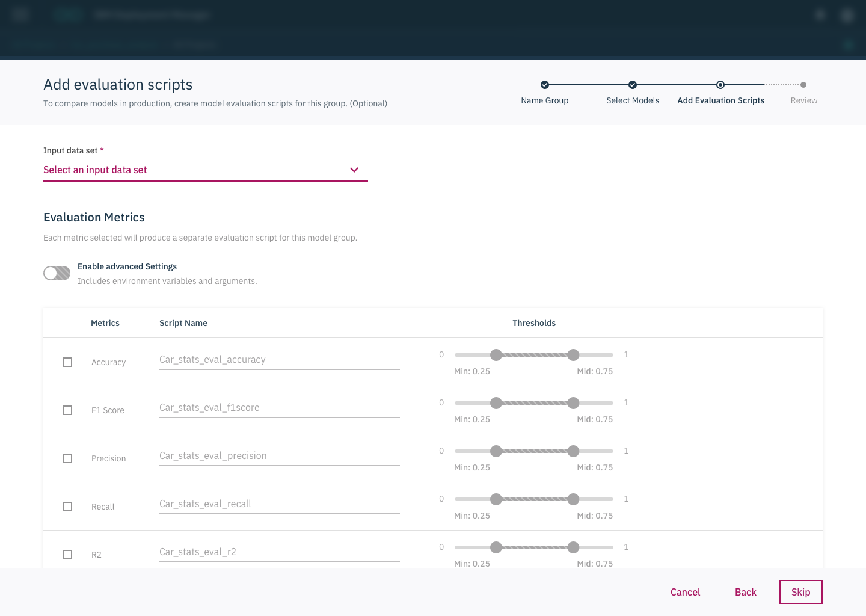
Task: Click the Car_stats_eval_f1score script name field
Action: [x=280, y=408]
